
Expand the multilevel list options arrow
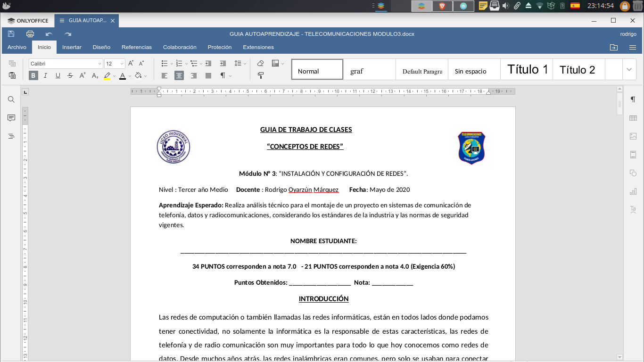201,64
